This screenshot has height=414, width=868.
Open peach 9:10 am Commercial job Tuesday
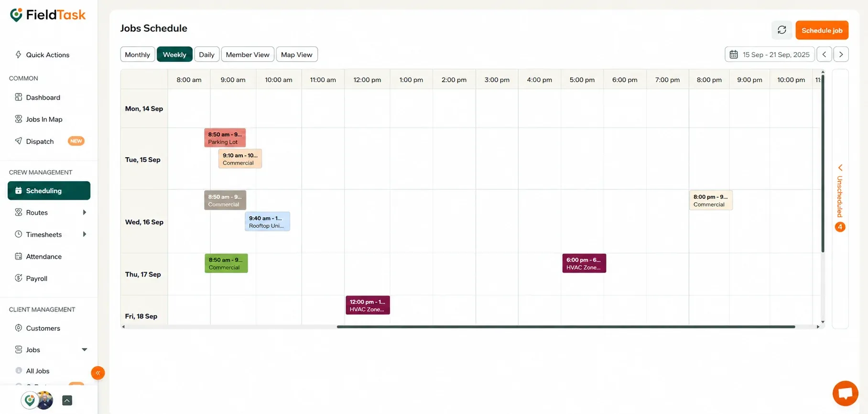click(x=240, y=159)
